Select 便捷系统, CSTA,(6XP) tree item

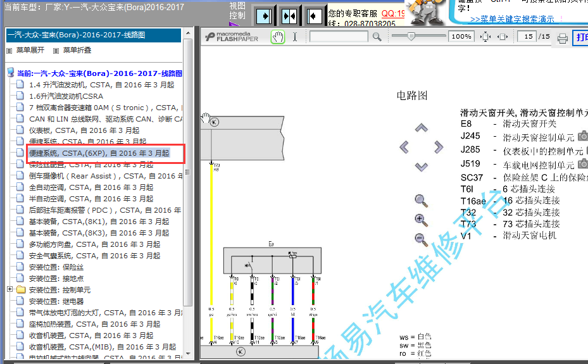99,153
